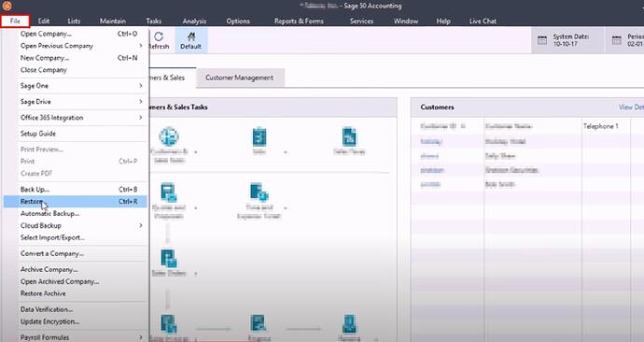Open the Reports & Forms menu
This screenshot has height=342, width=644.
[x=299, y=21]
